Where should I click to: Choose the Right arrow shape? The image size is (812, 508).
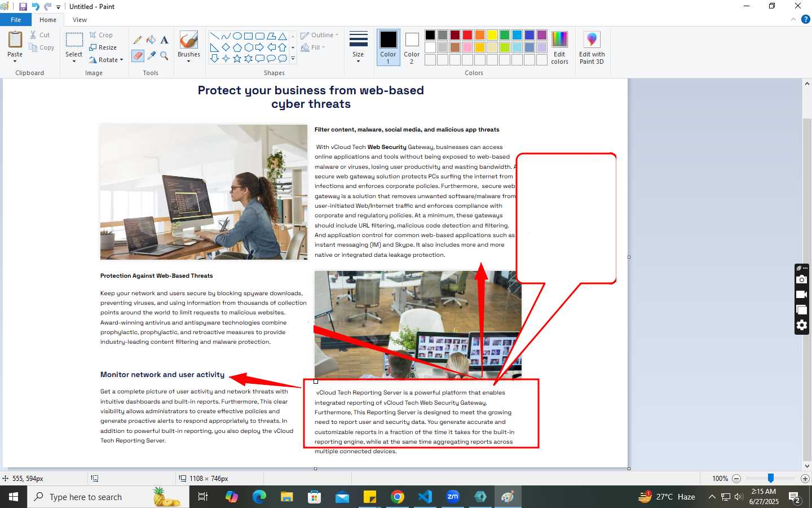click(260, 47)
